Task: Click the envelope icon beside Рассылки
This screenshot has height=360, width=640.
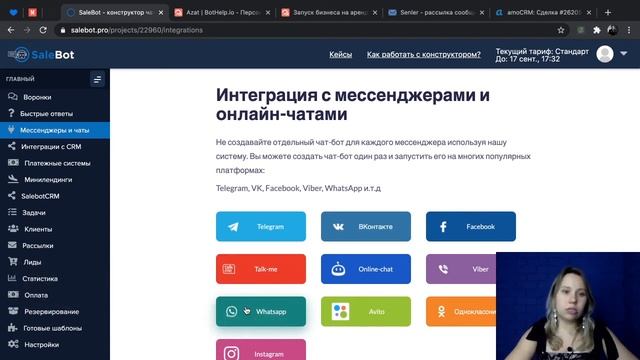Action: (12, 245)
